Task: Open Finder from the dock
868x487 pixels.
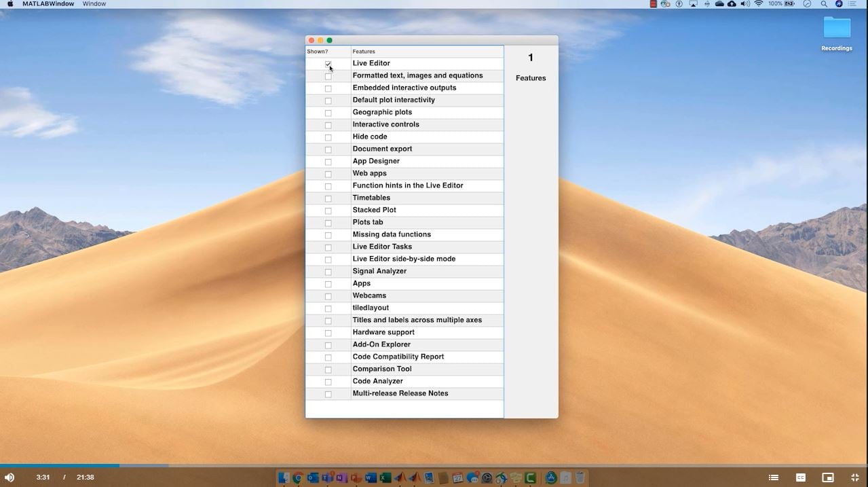Action: [284, 477]
